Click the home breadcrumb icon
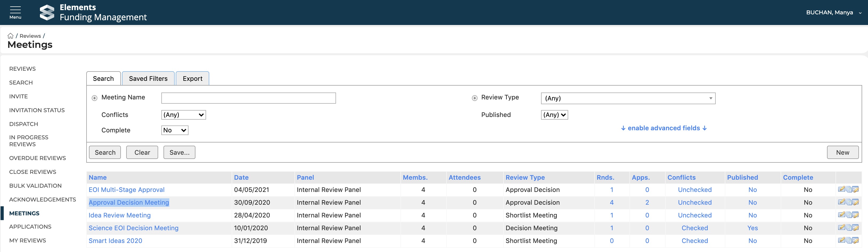 (x=10, y=36)
